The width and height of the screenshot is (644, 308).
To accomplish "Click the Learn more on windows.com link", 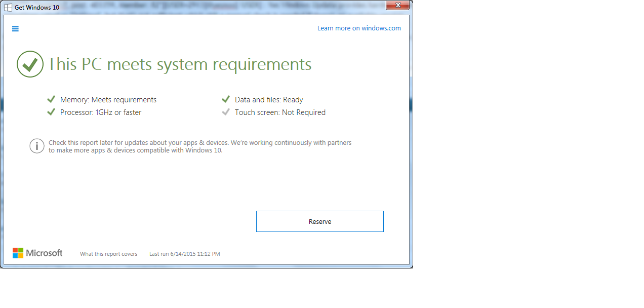I will 359,28.
